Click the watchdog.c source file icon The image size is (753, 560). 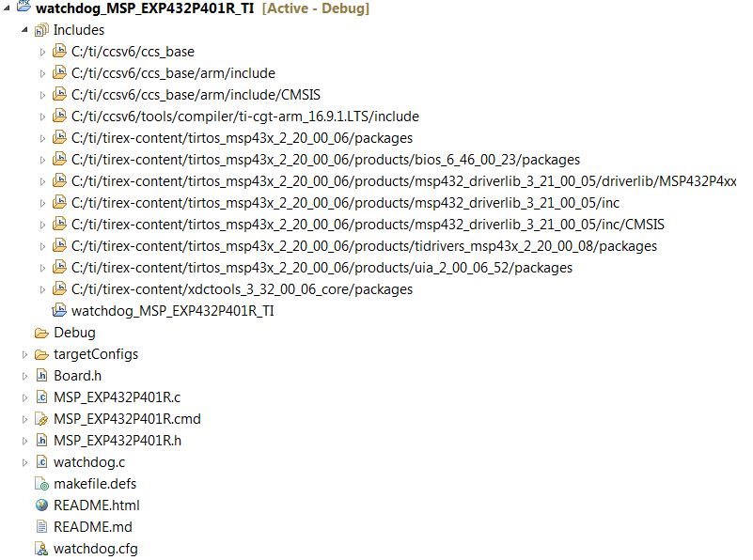(41, 462)
